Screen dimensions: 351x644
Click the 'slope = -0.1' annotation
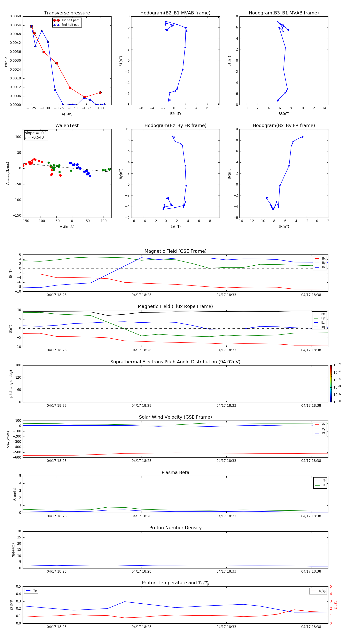tap(36, 133)
